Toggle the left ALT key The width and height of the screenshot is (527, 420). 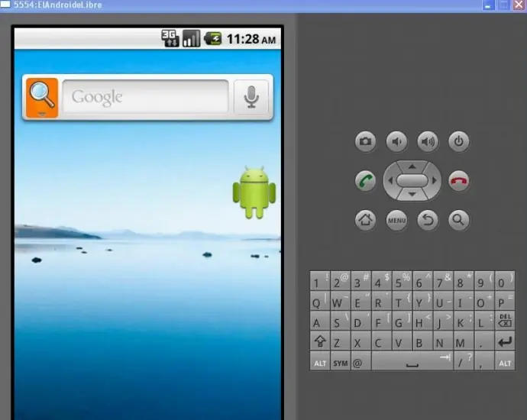319,361
